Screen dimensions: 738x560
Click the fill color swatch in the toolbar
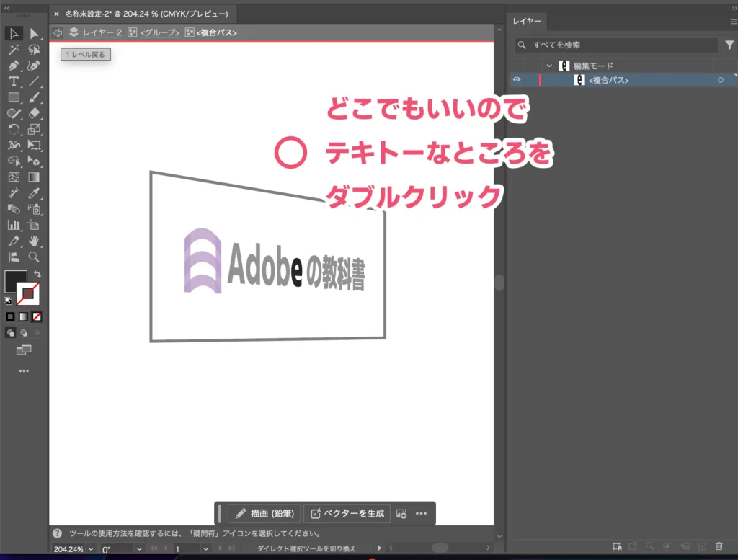[x=17, y=283]
